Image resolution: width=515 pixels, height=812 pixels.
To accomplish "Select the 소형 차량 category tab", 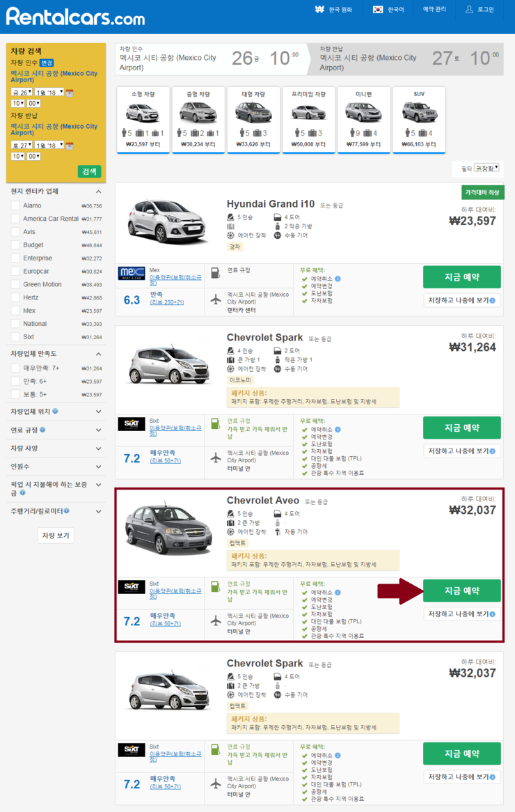I will coord(143,120).
